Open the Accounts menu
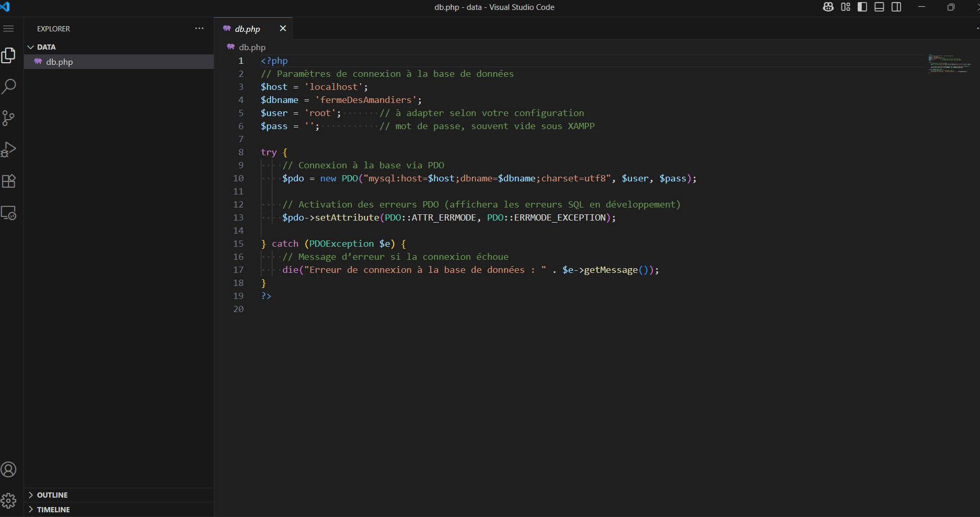Screen dimensions: 980x517 8,469
